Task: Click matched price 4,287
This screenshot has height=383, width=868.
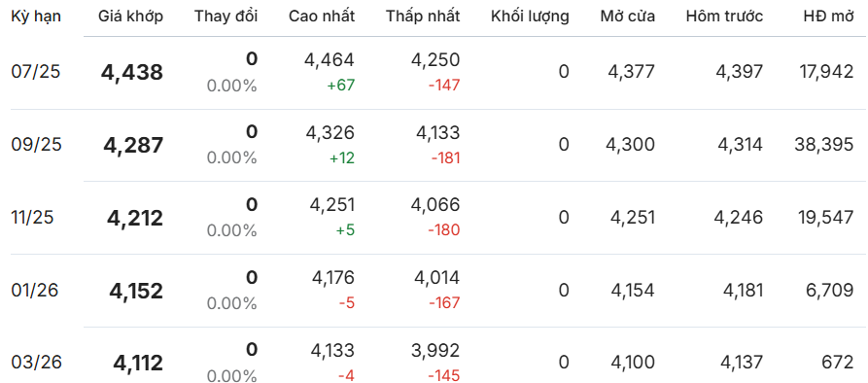Action: coord(133,145)
